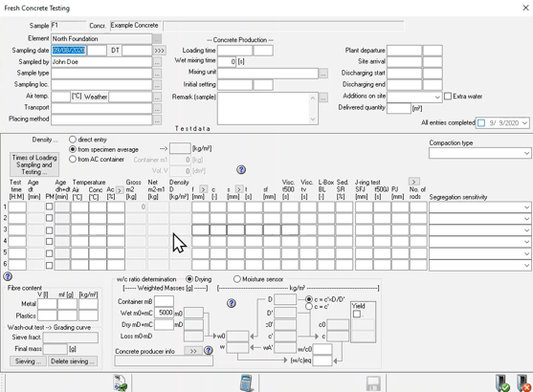Open Segregation sensitivity dropdown for row 4
The height and width of the screenshot is (392, 533).
point(526,242)
